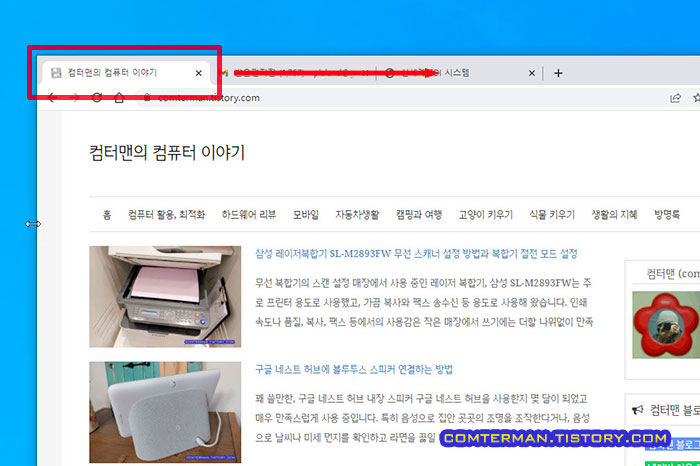Open the 홈 menu item
The image size is (700, 466).
pos(107,215)
